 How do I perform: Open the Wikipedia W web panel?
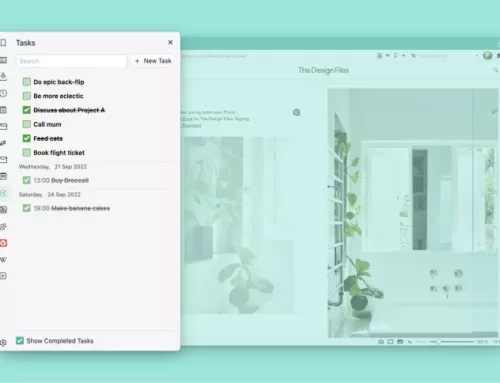coord(3,260)
